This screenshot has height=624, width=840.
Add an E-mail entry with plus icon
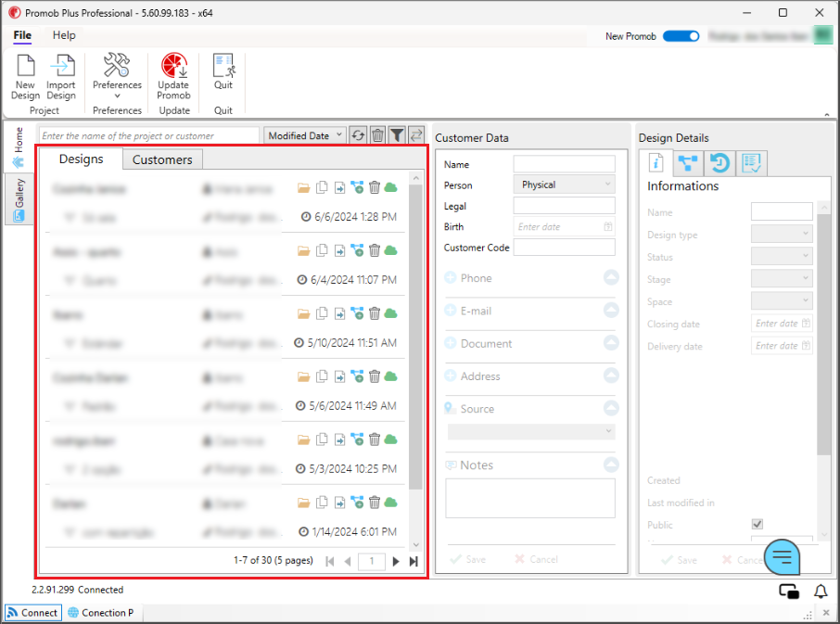[451, 310]
